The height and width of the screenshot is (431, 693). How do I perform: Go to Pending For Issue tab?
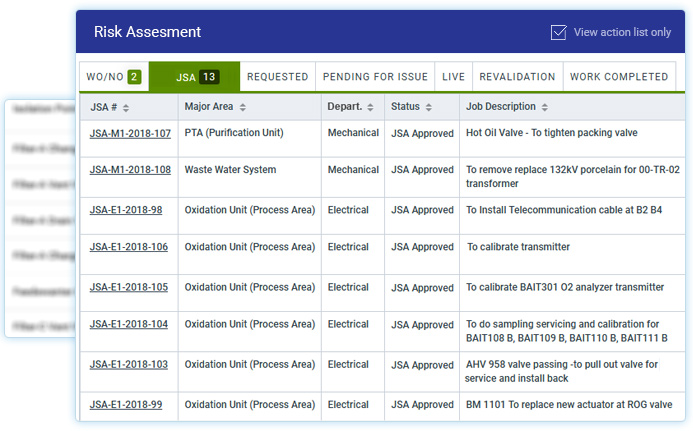(x=375, y=77)
